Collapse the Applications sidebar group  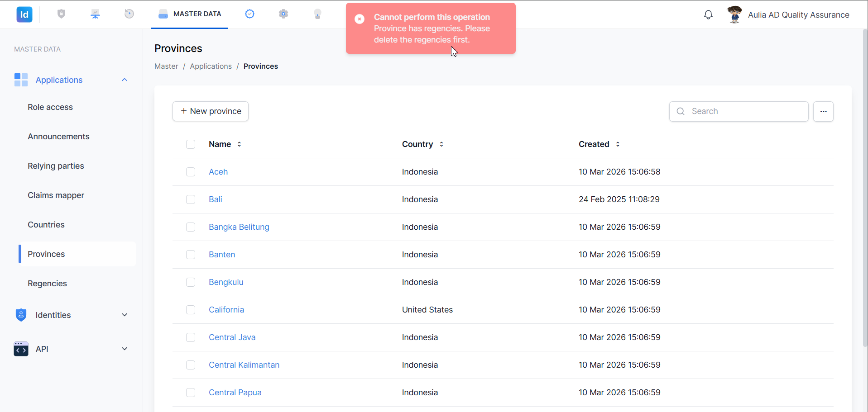[x=125, y=80]
